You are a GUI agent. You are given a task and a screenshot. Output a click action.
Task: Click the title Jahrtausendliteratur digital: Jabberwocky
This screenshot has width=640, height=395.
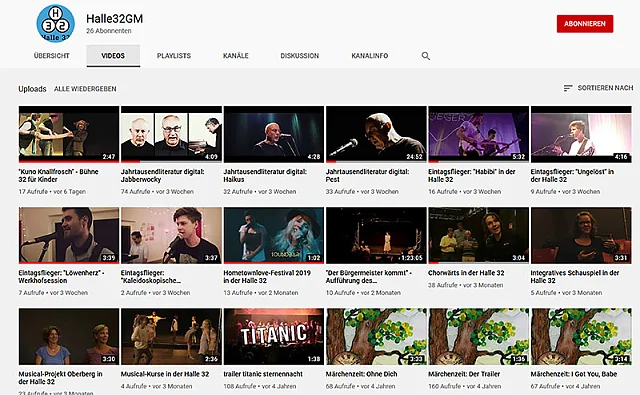(x=162, y=175)
